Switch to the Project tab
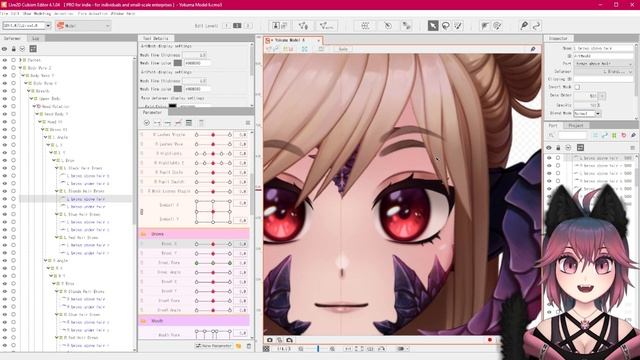The image size is (640, 360). 576,125
